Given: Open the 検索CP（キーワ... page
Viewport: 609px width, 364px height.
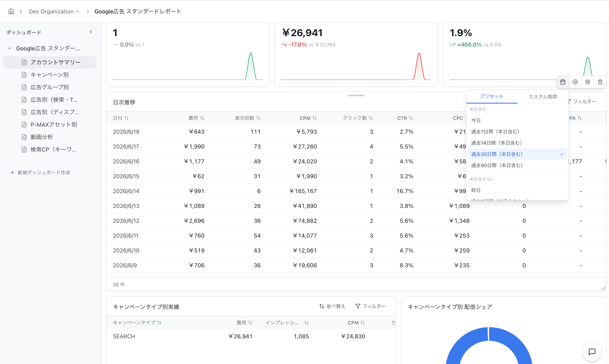Looking at the screenshot, I should point(50,149).
